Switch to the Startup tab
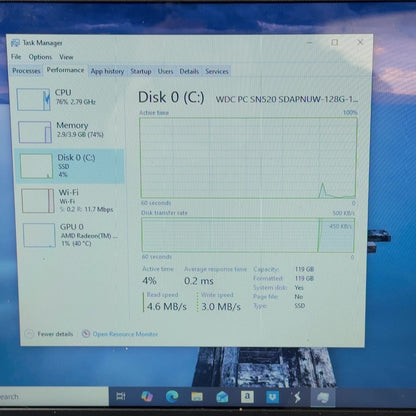 click(x=141, y=71)
